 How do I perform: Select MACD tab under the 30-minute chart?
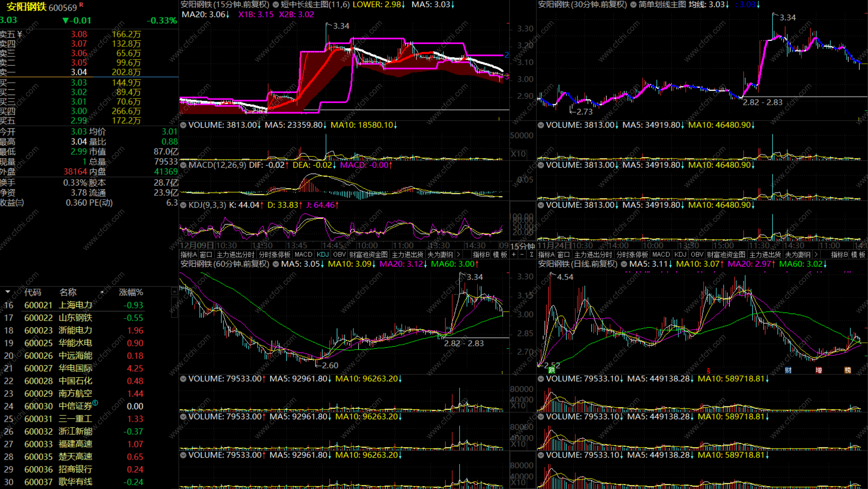(x=661, y=255)
